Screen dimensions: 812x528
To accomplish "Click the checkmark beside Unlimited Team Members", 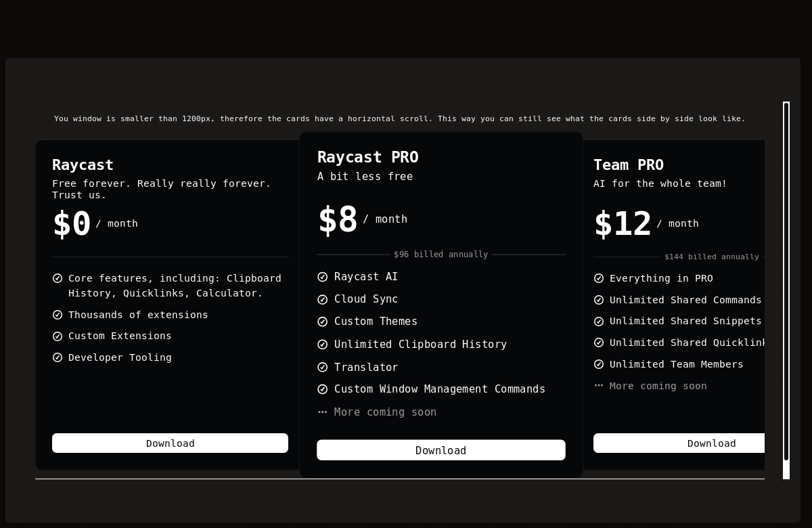I will [599, 364].
